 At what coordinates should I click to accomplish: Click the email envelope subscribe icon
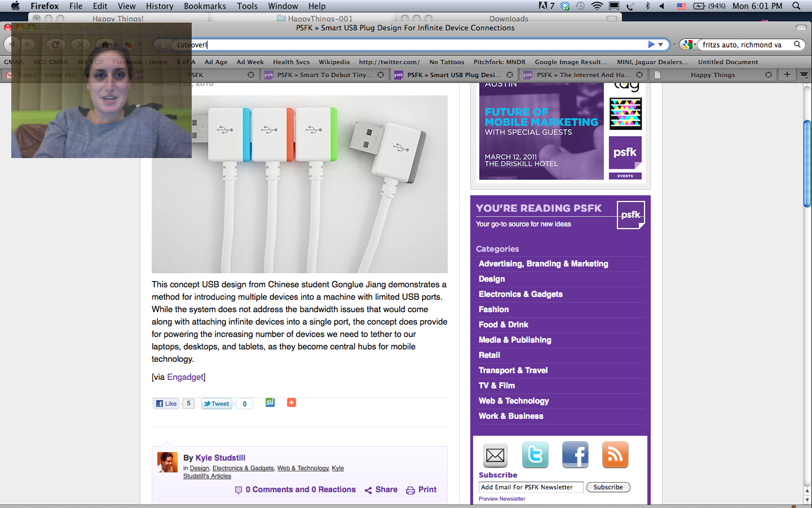pos(495,455)
